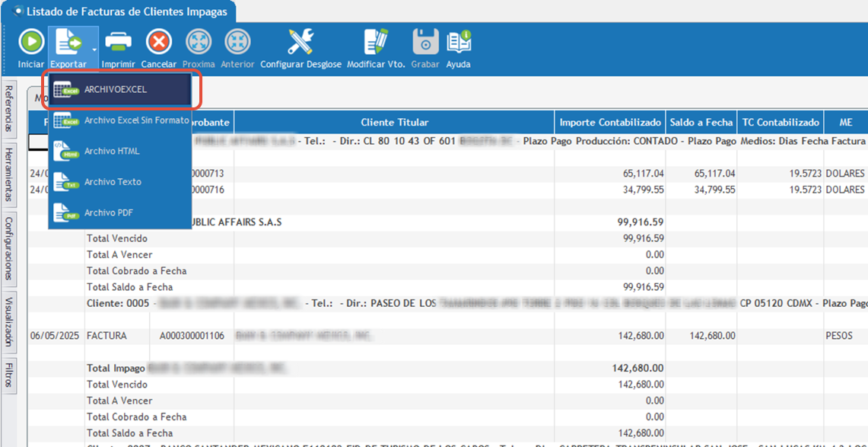Screen dimensions: 868x447
Task: Open the Ayuda help icon
Action: (x=459, y=42)
